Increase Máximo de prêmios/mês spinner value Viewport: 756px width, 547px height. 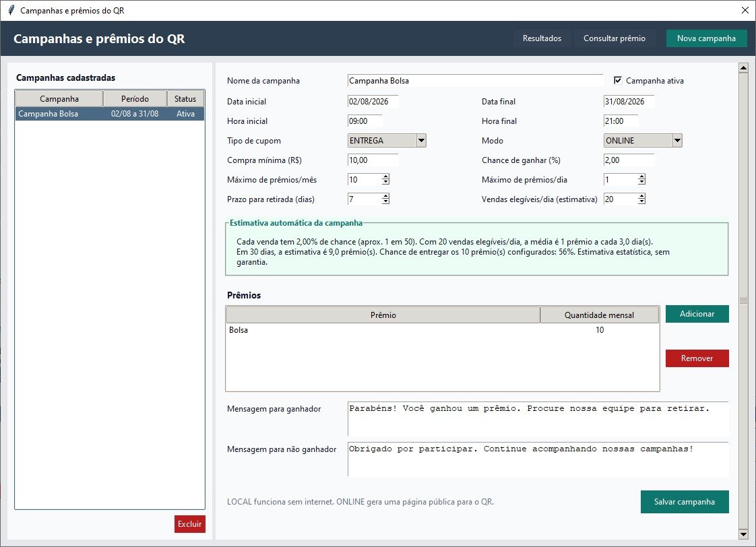(385, 177)
